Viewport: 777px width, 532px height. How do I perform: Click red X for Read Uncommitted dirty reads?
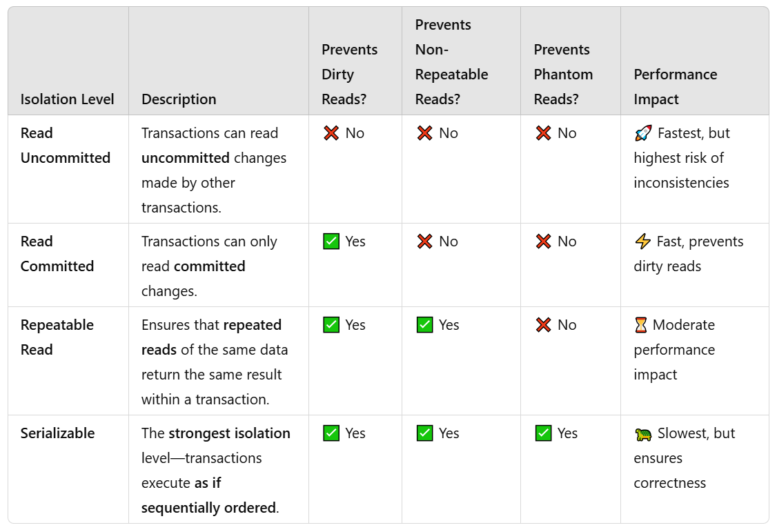coord(331,133)
